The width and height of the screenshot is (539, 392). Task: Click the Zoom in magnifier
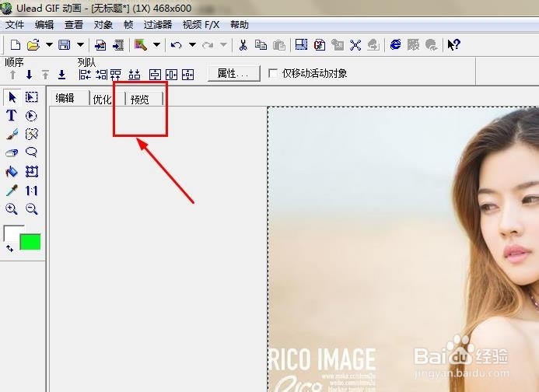[12, 208]
